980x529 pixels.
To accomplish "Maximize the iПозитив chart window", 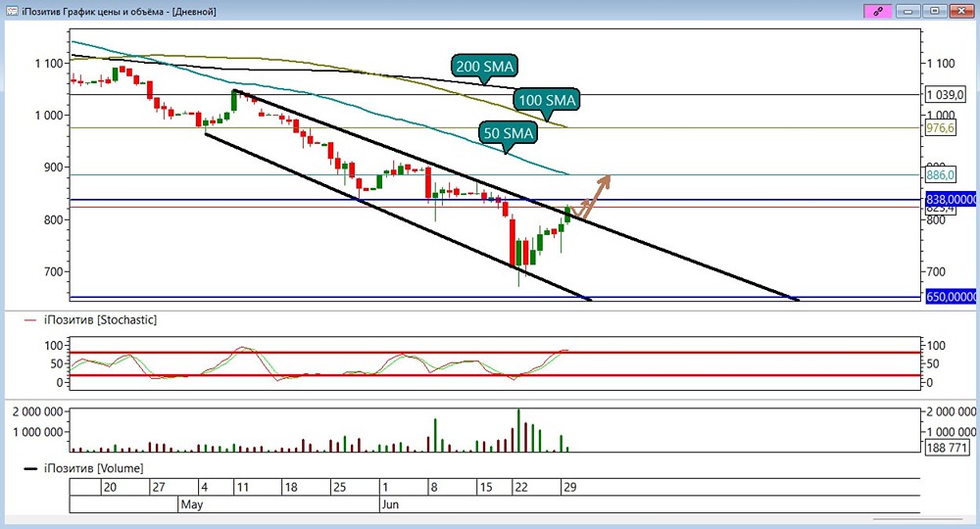I will coord(935,11).
